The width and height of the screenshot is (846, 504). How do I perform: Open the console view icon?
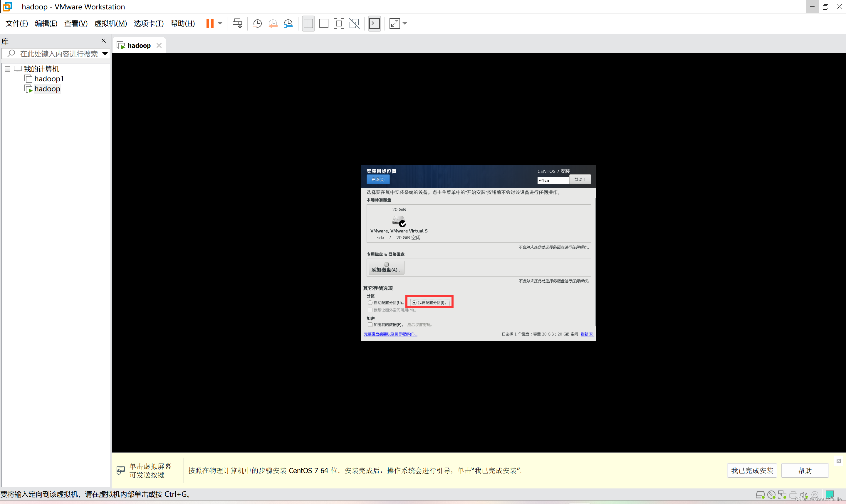[x=375, y=23]
